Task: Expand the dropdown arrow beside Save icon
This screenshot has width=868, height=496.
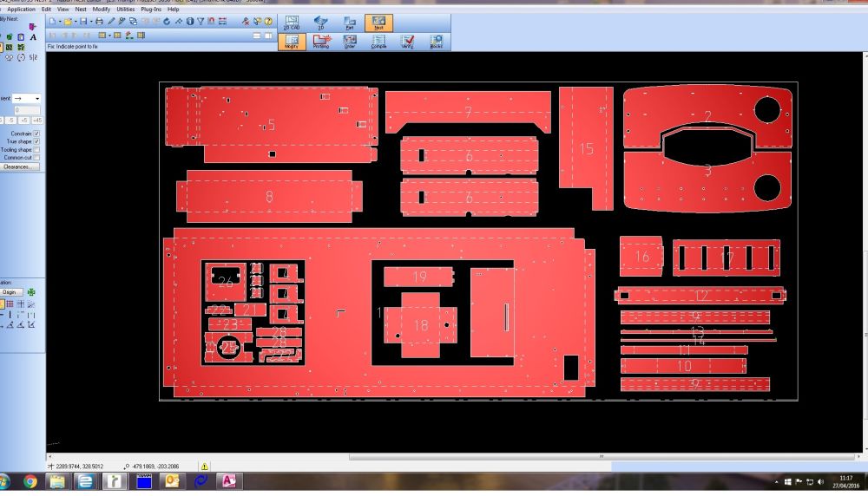Action: [89, 21]
